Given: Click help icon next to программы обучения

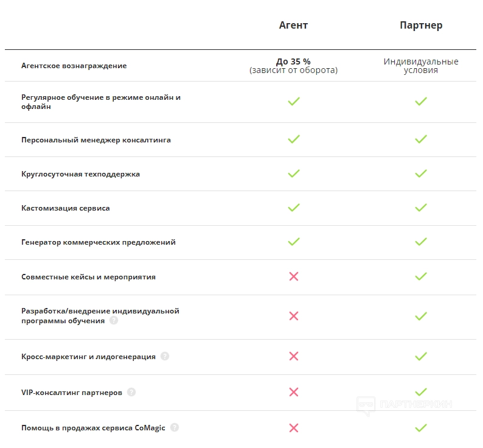Looking at the screenshot, I should [114, 321].
